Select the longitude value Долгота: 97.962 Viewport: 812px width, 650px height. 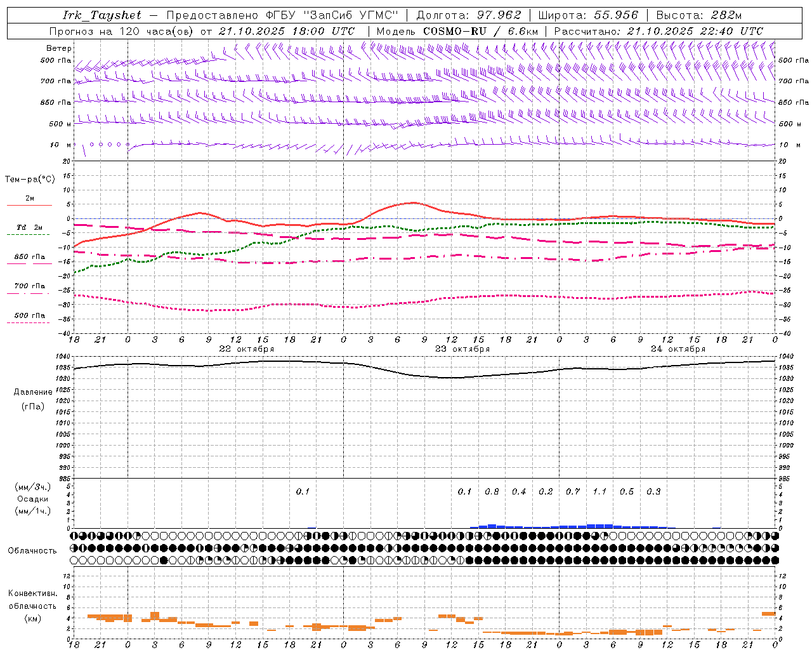tap(468, 15)
